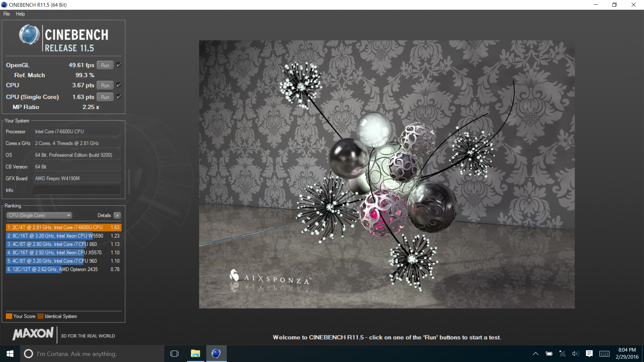Image resolution: width=644 pixels, height=362 pixels.
Task: Click the Single Core score 1.63 pts
Action: pyautogui.click(x=83, y=97)
